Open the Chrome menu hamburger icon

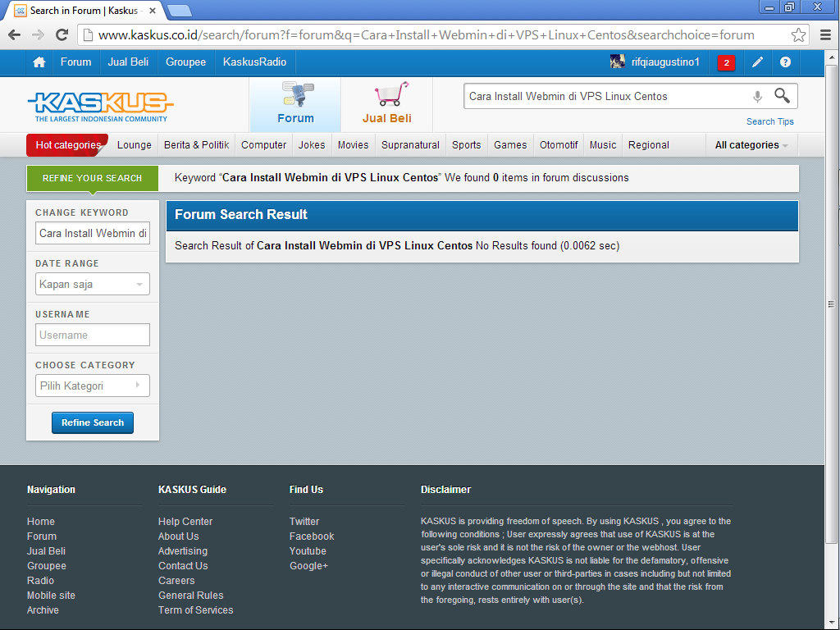(825, 34)
